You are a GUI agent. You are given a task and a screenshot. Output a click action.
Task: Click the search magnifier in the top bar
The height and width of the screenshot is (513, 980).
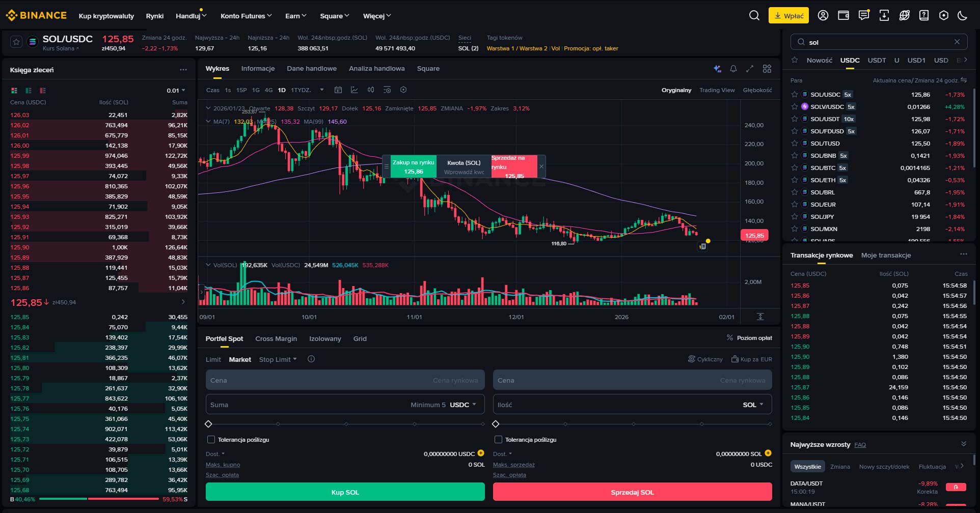click(754, 16)
